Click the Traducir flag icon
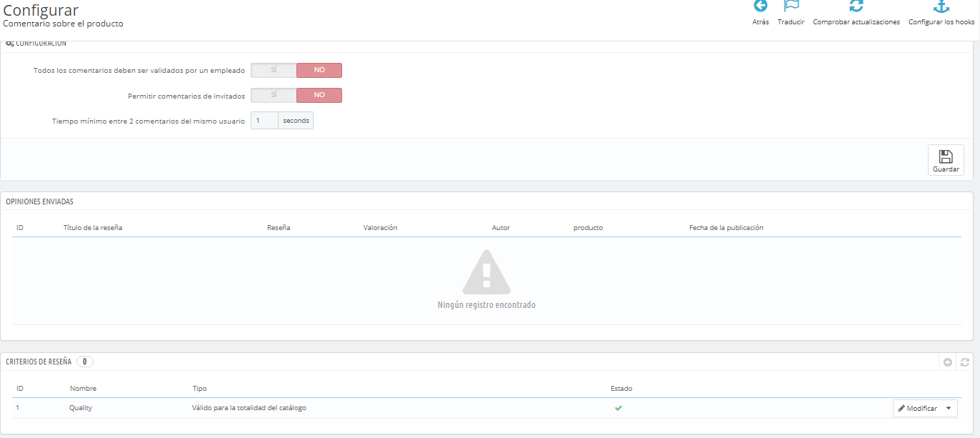The height and width of the screenshot is (438, 980). coord(791,6)
